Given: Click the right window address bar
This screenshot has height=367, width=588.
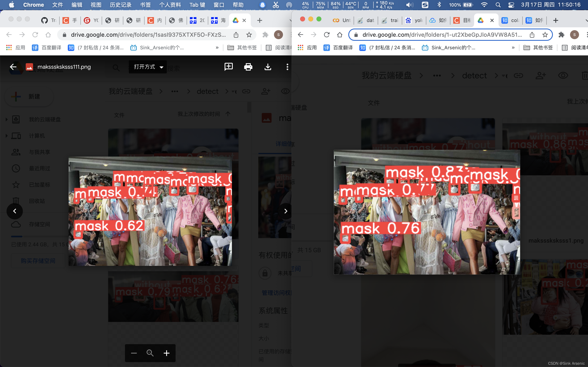Looking at the screenshot, I should tap(442, 35).
